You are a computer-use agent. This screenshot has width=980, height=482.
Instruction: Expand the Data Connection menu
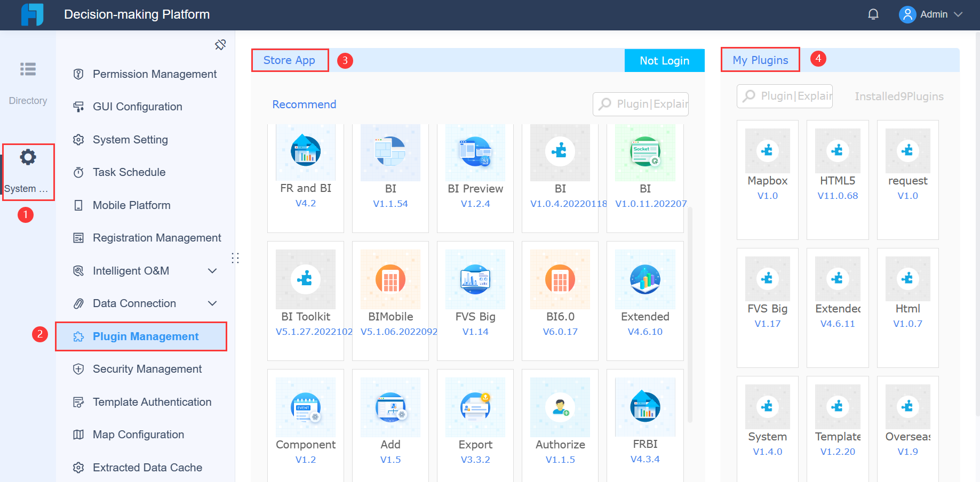212,303
